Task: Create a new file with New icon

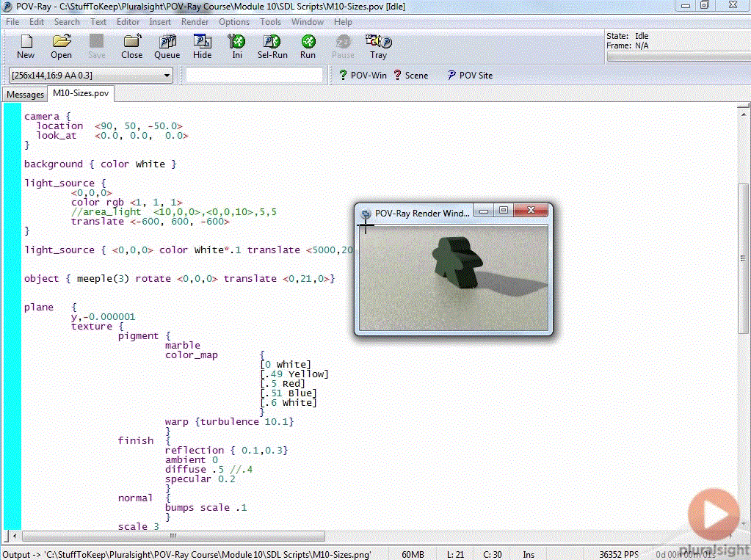Action: point(26,46)
